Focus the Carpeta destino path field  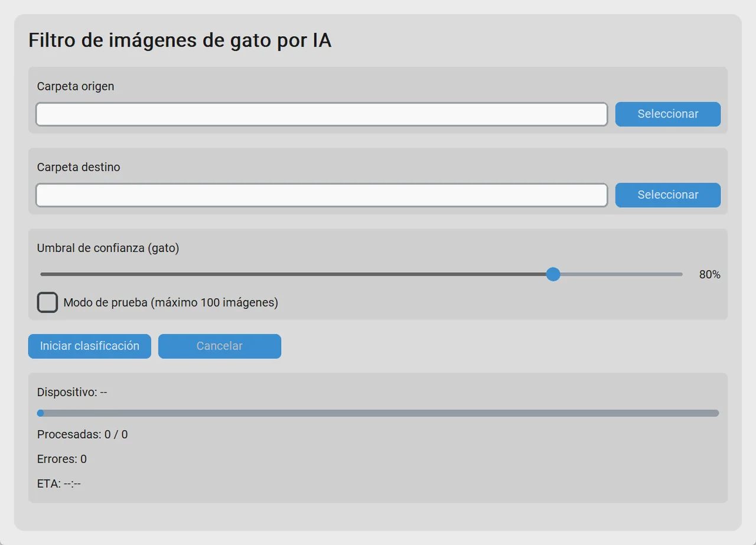322,195
